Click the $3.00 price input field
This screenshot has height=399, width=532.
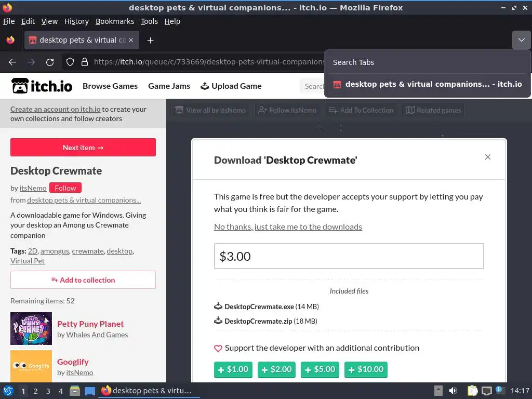[x=349, y=256]
